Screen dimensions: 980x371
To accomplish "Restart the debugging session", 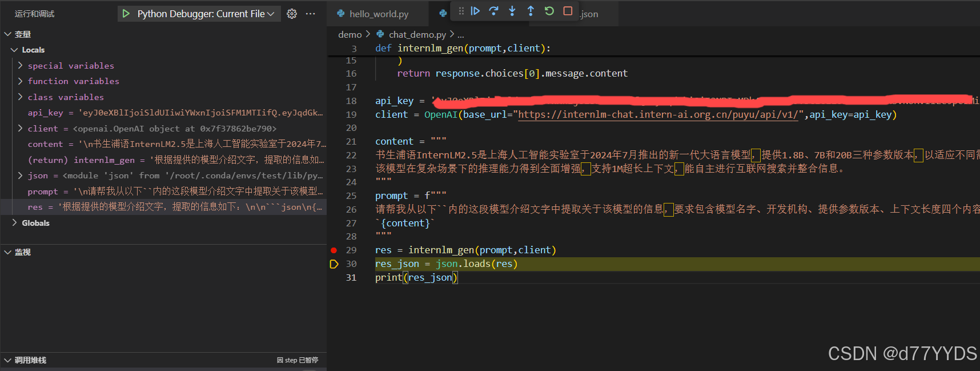I will 549,11.
